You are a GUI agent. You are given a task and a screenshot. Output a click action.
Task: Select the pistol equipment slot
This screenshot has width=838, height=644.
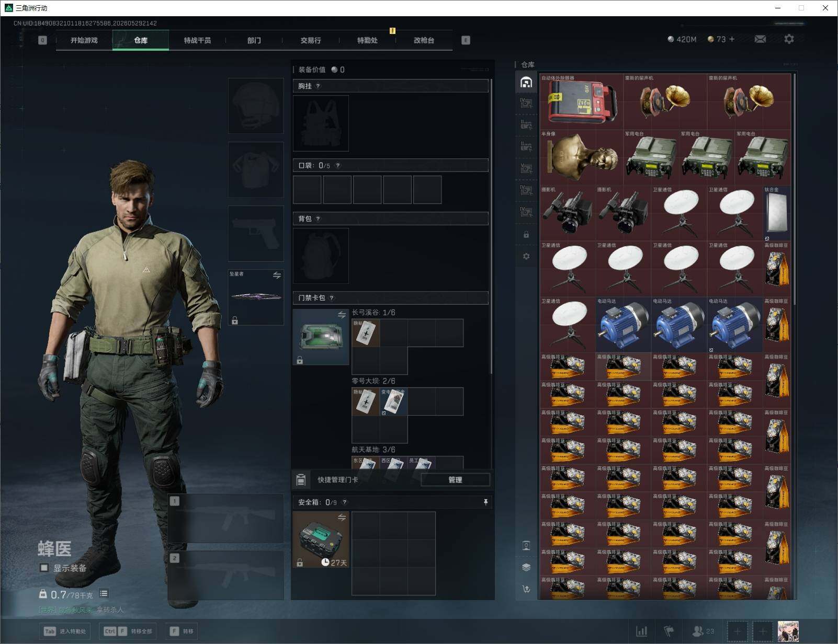click(256, 233)
